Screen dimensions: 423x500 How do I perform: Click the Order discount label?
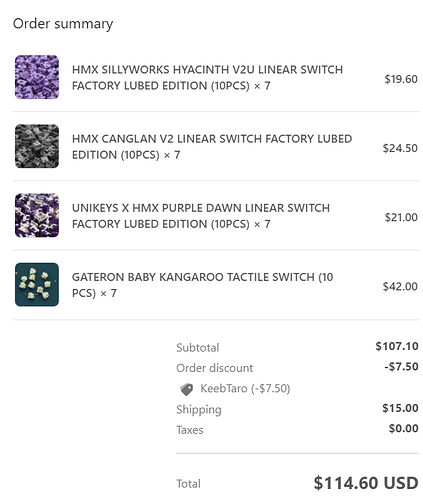215,368
